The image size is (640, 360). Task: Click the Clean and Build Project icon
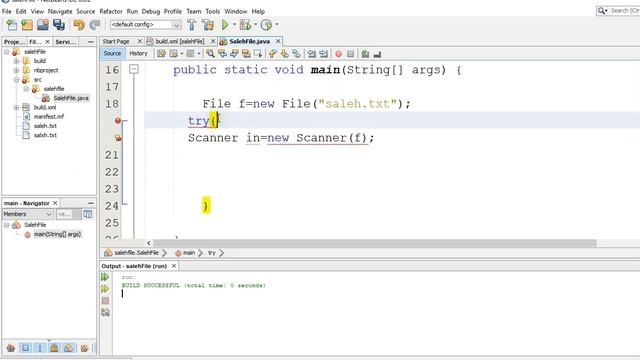pos(207,25)
